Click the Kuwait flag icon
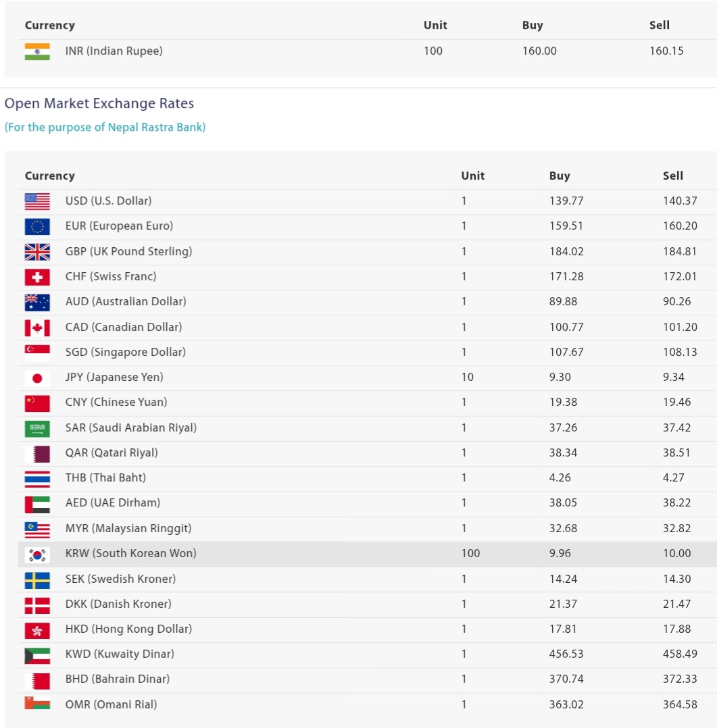Screen dimensions: 717x728 click(37, 654)
